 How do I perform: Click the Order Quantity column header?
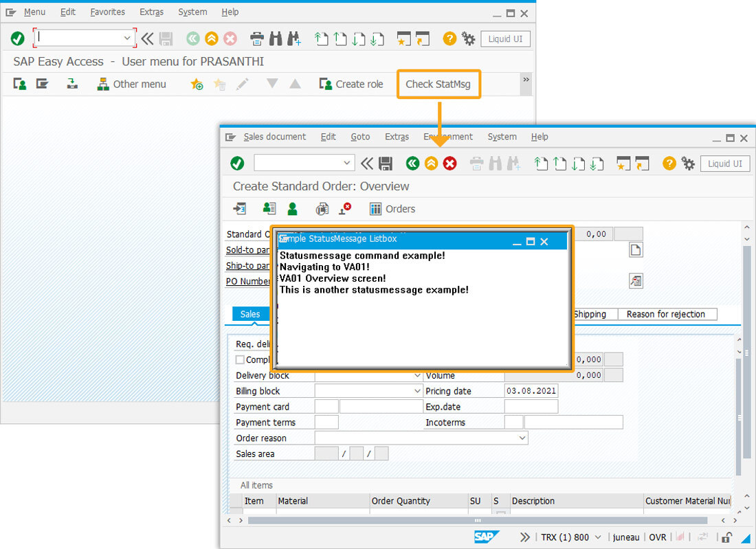tap(419, 502)
